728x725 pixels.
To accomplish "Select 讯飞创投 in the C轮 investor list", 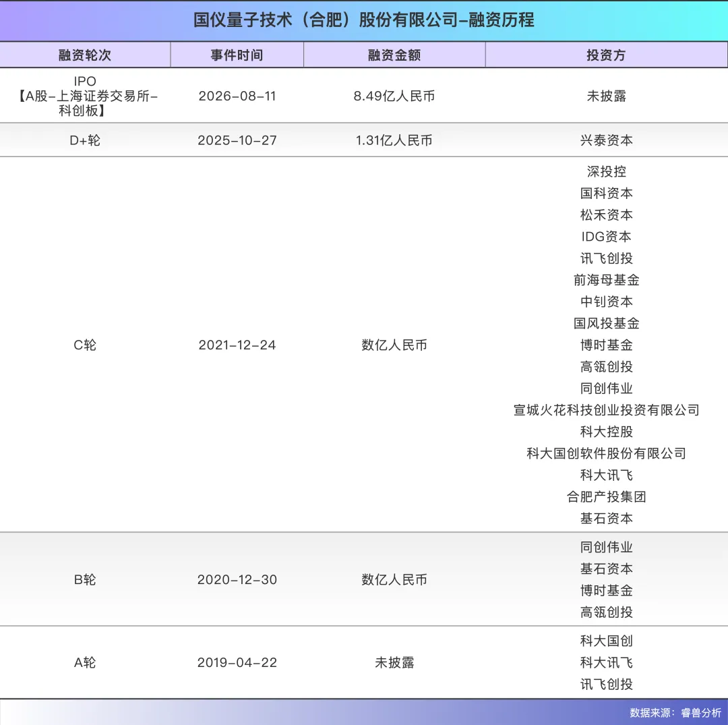I will (607, 258).
